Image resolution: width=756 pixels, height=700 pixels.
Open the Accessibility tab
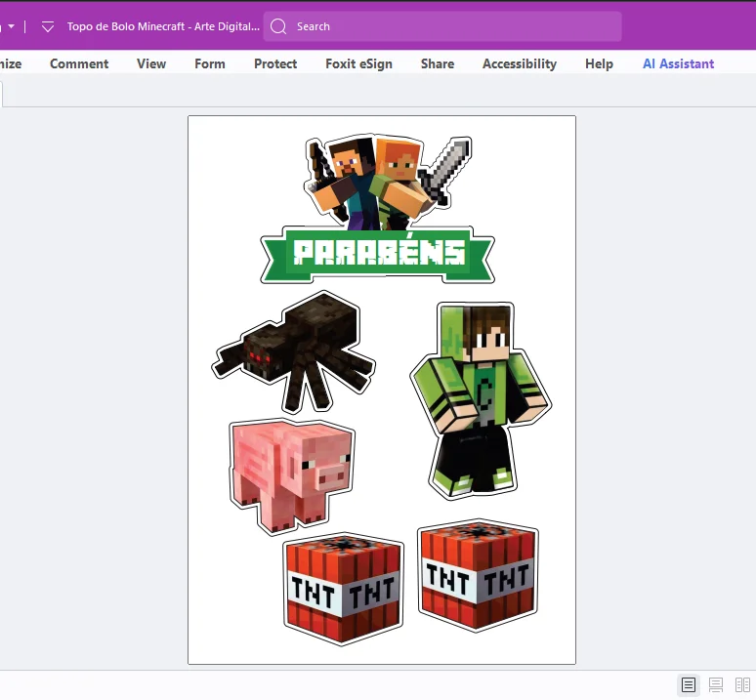(x=520, y=63)
